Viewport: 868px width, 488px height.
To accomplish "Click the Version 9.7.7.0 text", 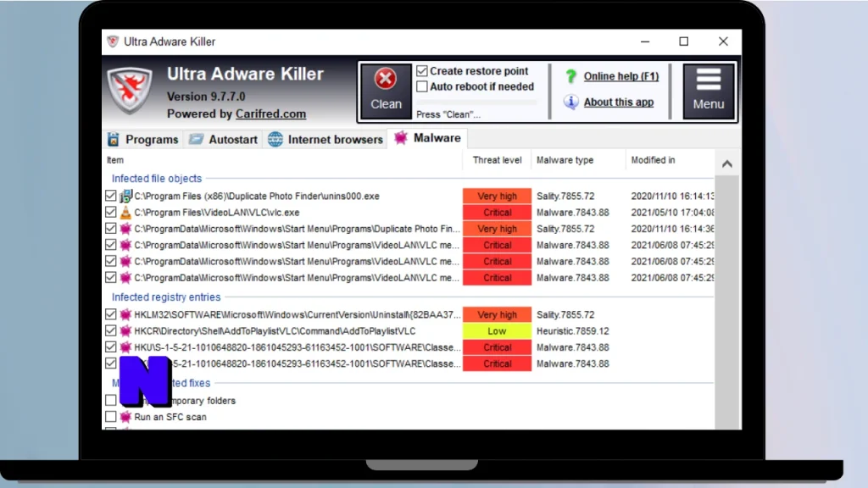I will pyautogui.click(x=206, y=97).
